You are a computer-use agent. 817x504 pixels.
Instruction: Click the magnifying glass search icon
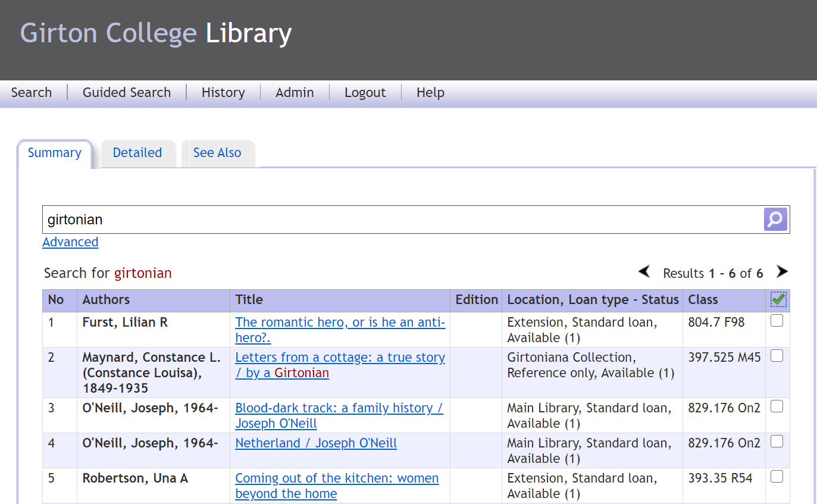(x=775, y=220)
